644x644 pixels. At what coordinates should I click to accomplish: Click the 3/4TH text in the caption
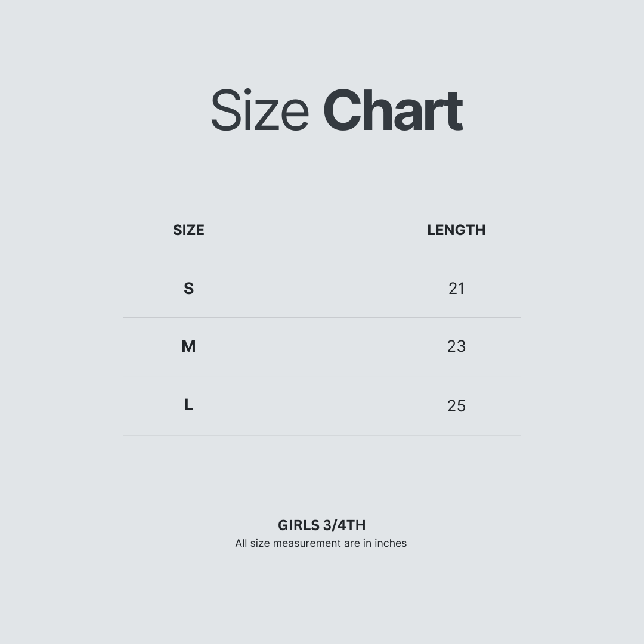[344, 525]
